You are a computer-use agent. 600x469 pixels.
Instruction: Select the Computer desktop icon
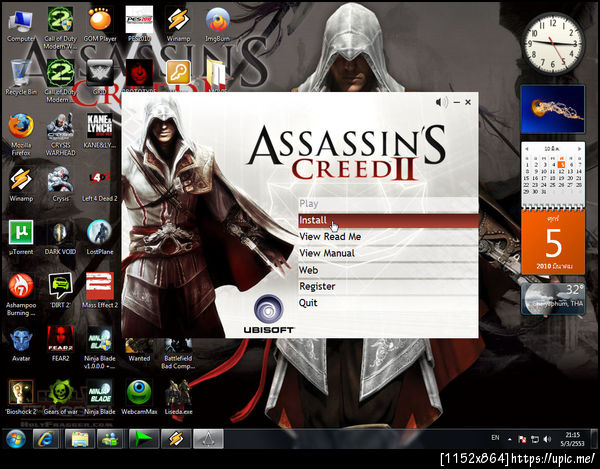tap(21, 26)
